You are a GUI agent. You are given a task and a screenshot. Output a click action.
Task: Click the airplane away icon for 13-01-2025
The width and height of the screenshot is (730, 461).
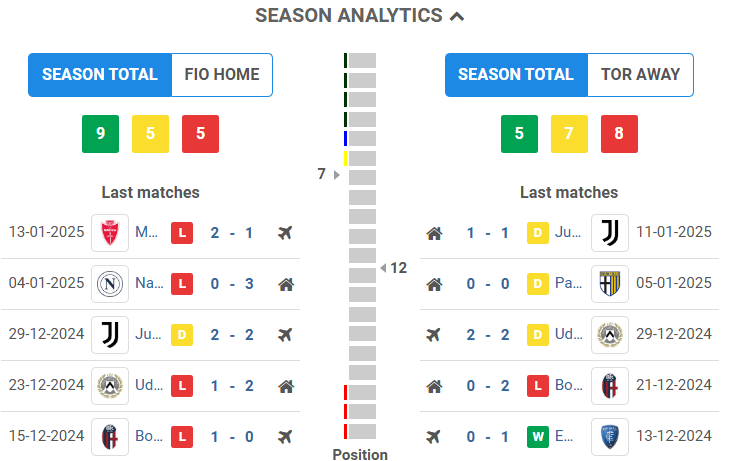[x=286, y=233]
